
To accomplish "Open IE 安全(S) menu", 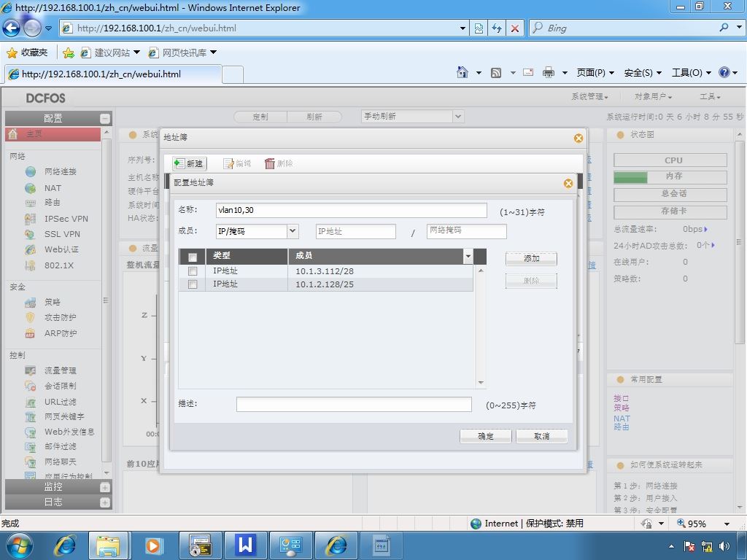I will [643, 72].
